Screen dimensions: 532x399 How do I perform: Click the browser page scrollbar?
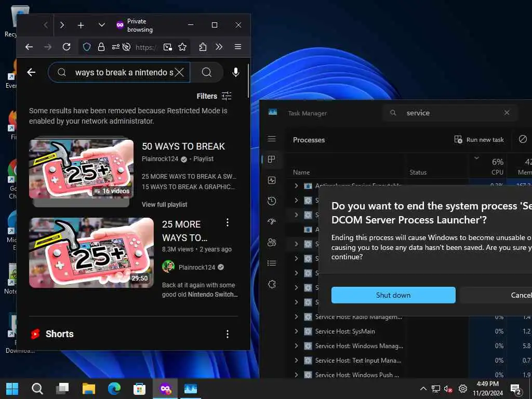point(248,81)
